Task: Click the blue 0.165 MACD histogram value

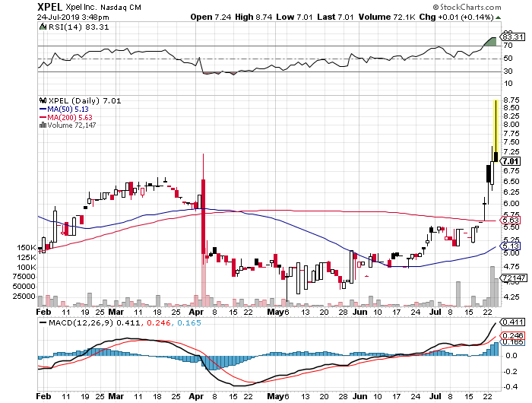Action: point(189,322)
